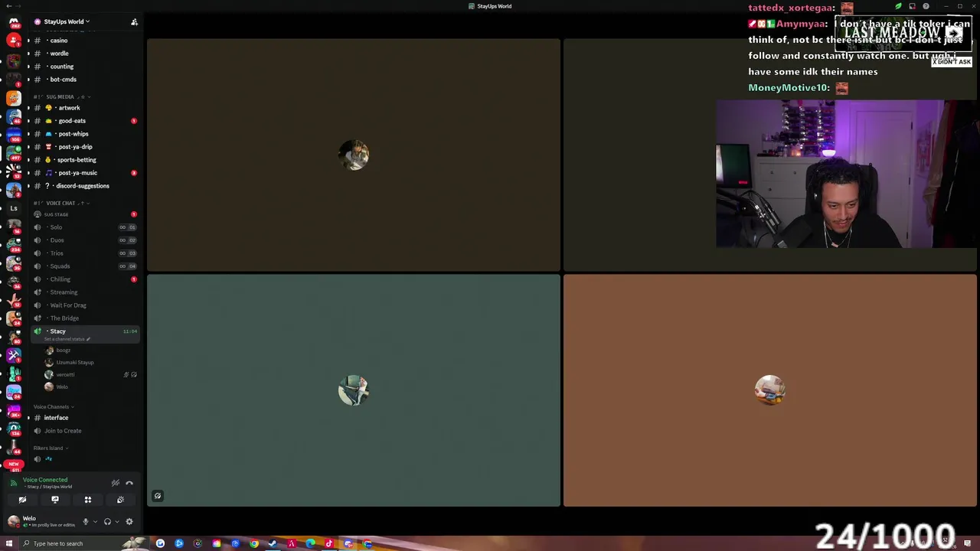Open the activities launcher button
The image size is (980, 551).
[88, 500]
